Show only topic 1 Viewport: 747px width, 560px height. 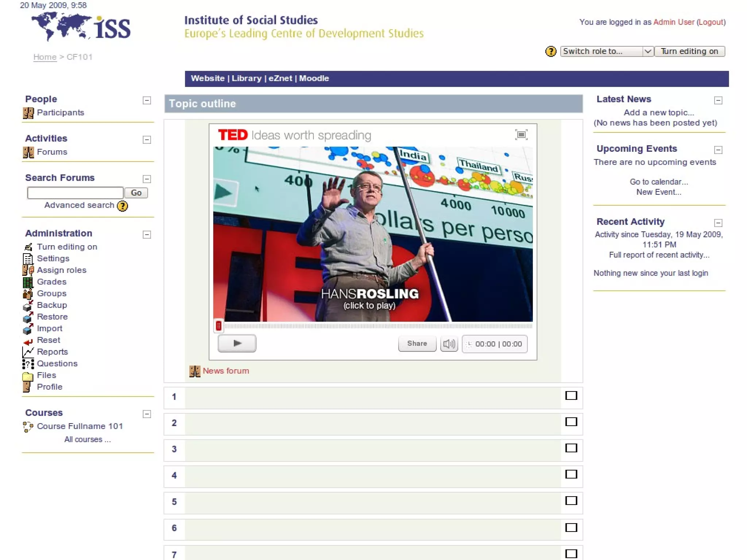[571, 396]
